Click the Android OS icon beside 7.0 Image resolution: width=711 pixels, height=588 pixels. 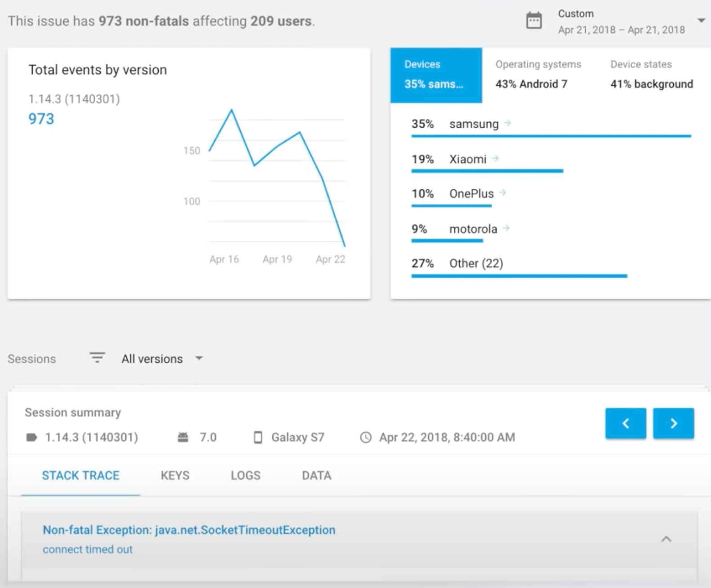[183, 437]
